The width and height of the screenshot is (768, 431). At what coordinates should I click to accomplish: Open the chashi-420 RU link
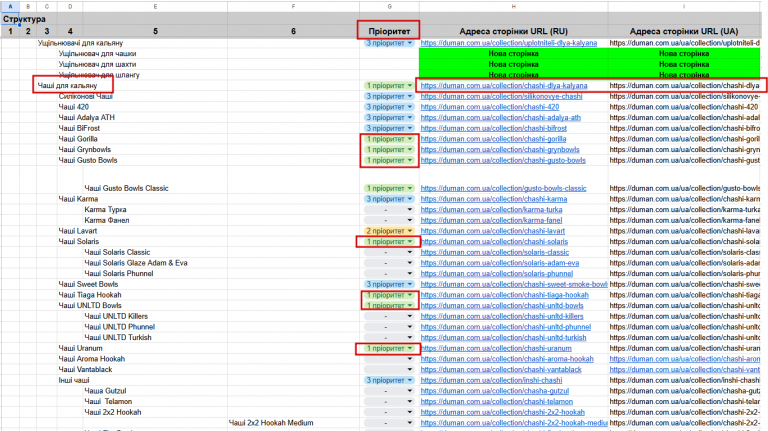490,107
